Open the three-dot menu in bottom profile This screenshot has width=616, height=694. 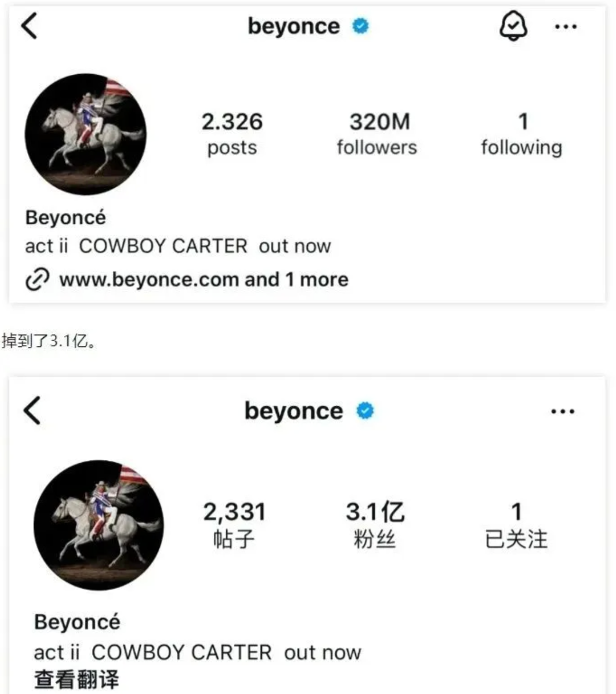pos(562,411)
